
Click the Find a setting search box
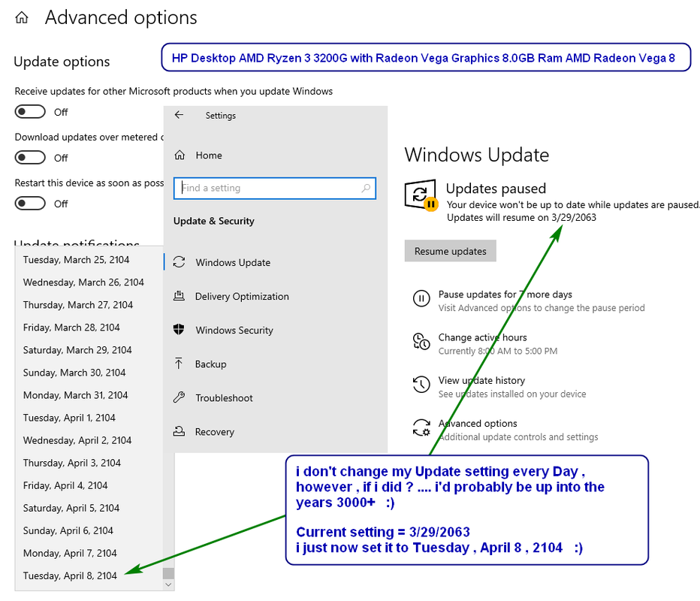[x=275, y=188]
